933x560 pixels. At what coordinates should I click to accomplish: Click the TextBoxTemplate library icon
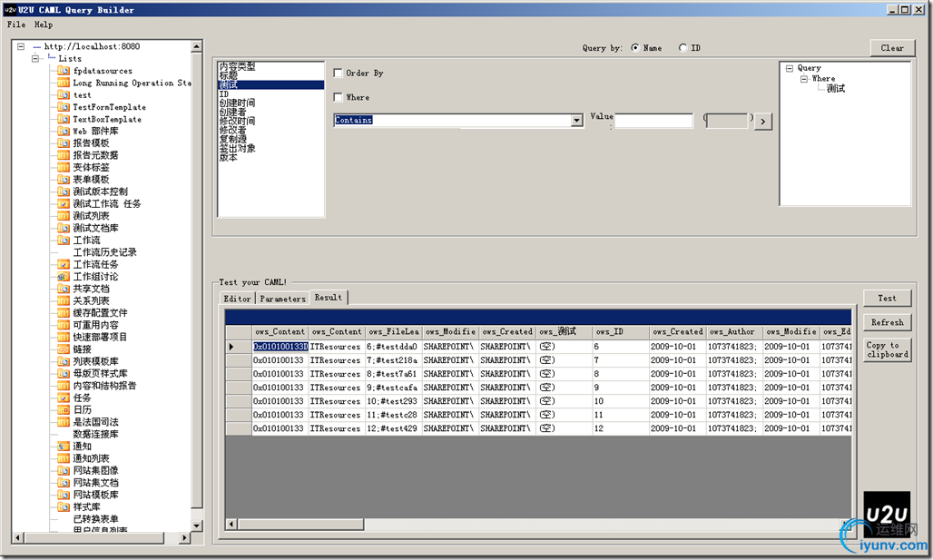64,119
